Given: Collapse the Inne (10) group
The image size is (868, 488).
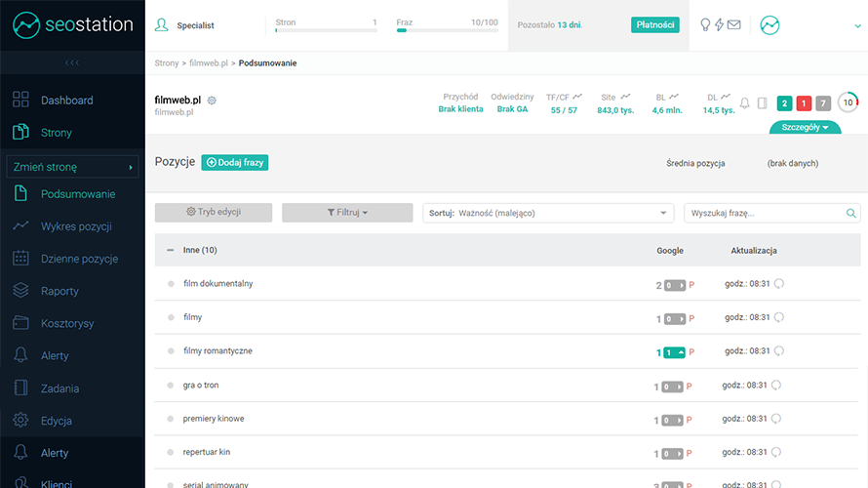Looking at the screenshot, I should coord(170,250).
